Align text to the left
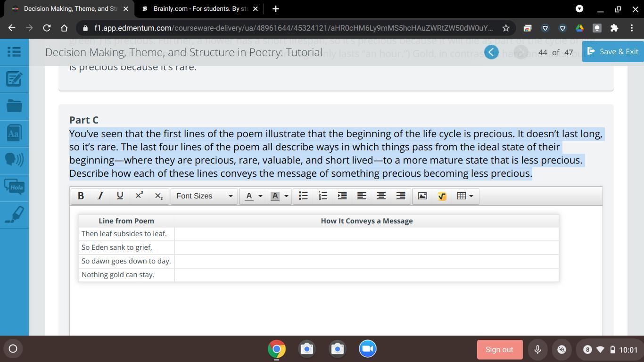 point(362,196)
